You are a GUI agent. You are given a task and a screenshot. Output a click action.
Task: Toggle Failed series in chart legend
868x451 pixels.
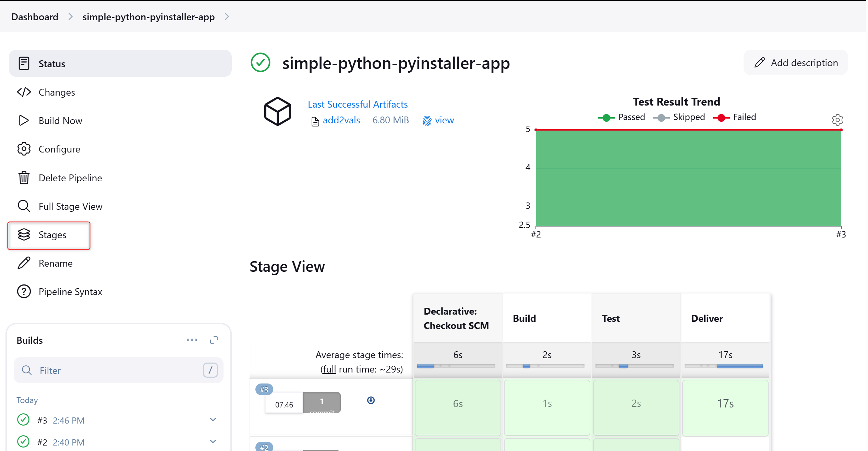point(734,117)
